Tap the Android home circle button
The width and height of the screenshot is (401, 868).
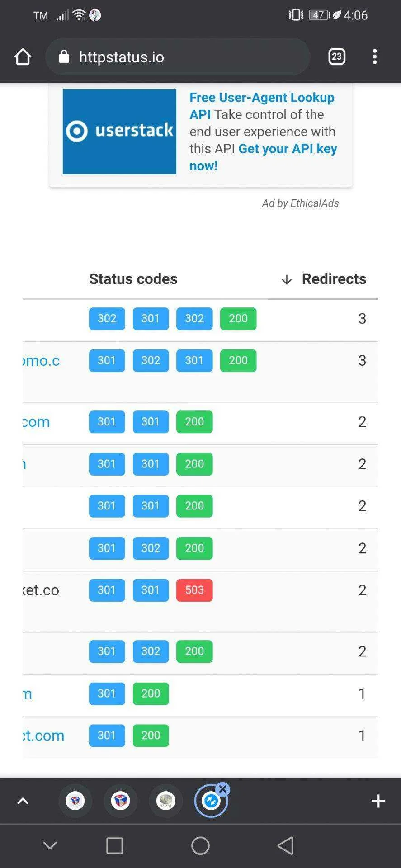(200, 845)
